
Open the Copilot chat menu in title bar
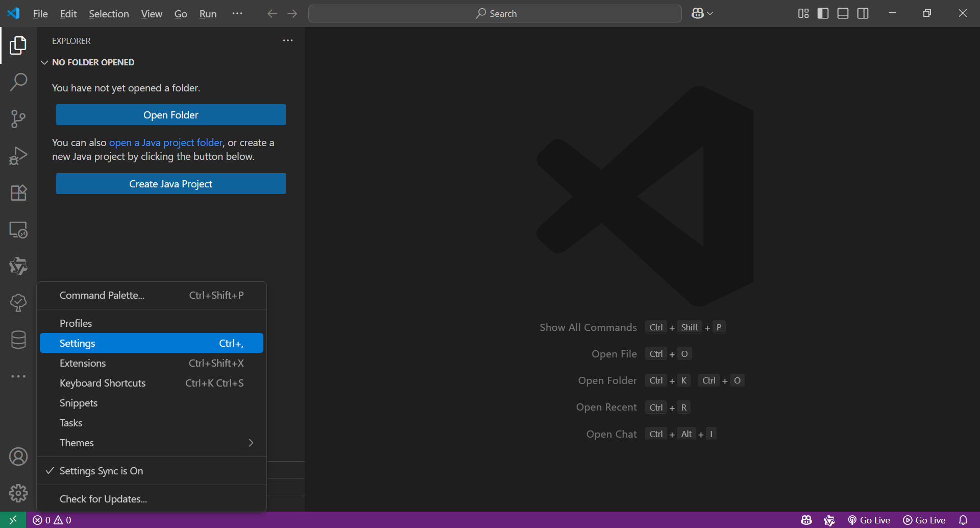[702, 14]
